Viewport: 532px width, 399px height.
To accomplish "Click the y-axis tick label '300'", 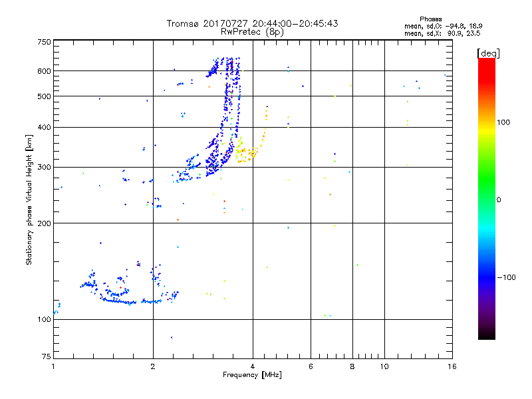I will (x=44, y=168).
